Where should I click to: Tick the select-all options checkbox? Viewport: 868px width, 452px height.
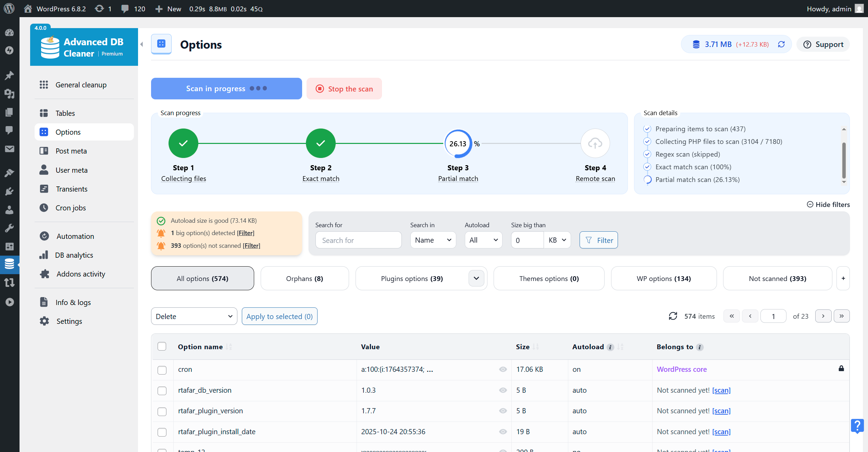pyautogui.click(x=162, y=346)
